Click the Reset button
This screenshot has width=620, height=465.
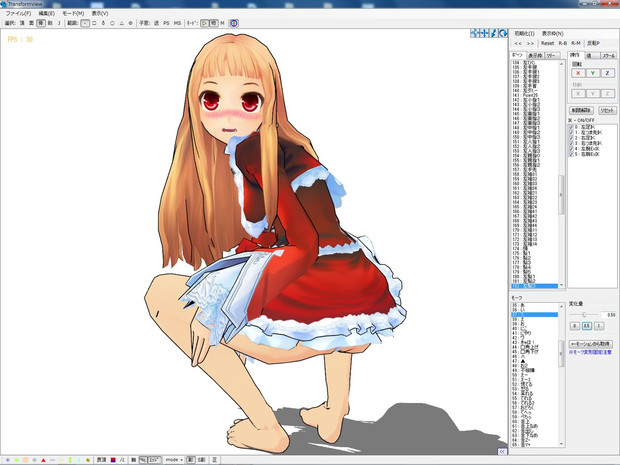[547, 43]
